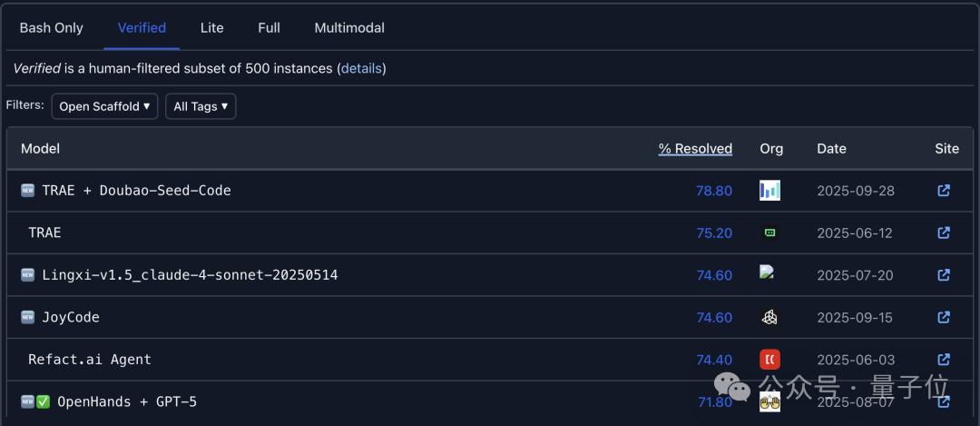Open the details link about Verified subset
This screenshot has width=980, height=426.
click(361, 68)
